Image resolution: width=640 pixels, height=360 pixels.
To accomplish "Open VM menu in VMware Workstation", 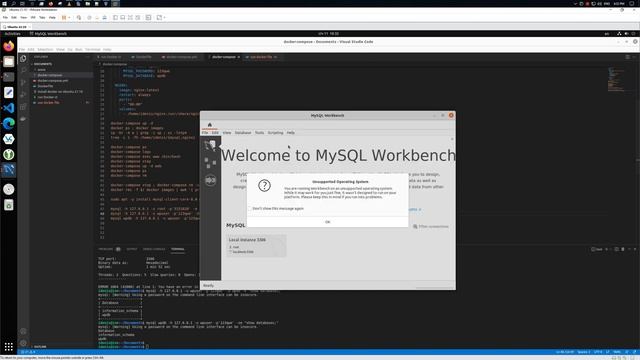I will coord(33,18).
